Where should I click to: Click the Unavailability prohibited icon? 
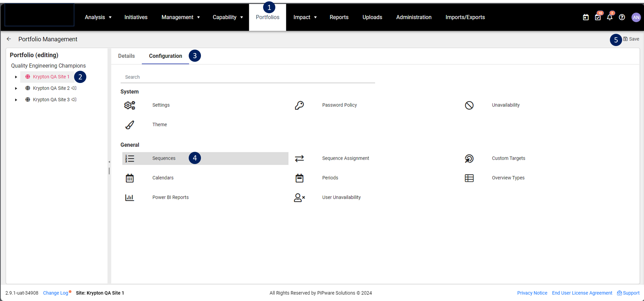469,105
